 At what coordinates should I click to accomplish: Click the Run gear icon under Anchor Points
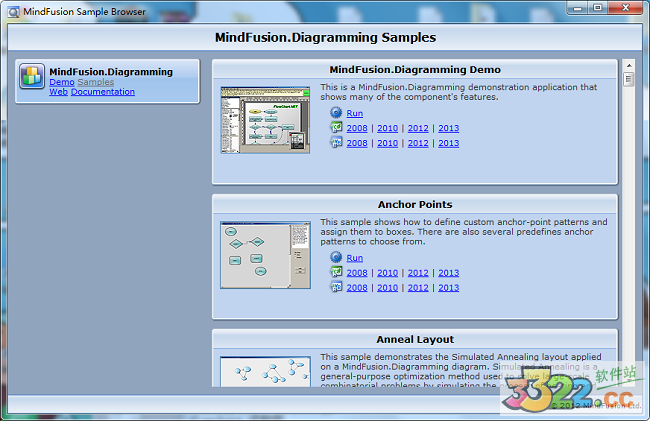point(336,257)
